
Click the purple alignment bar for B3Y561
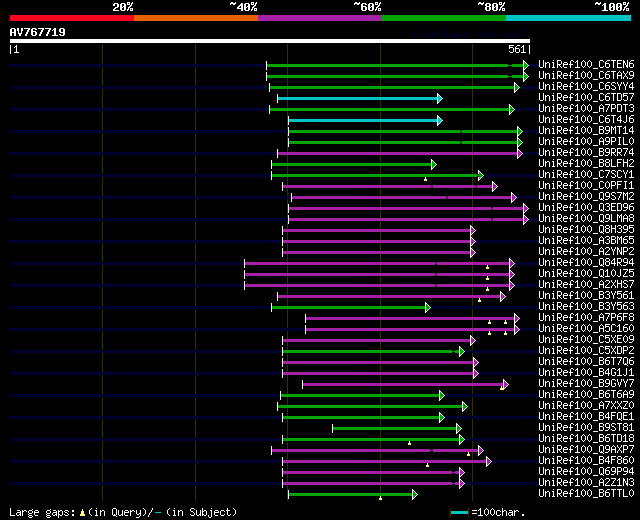(x=391, y=296)
